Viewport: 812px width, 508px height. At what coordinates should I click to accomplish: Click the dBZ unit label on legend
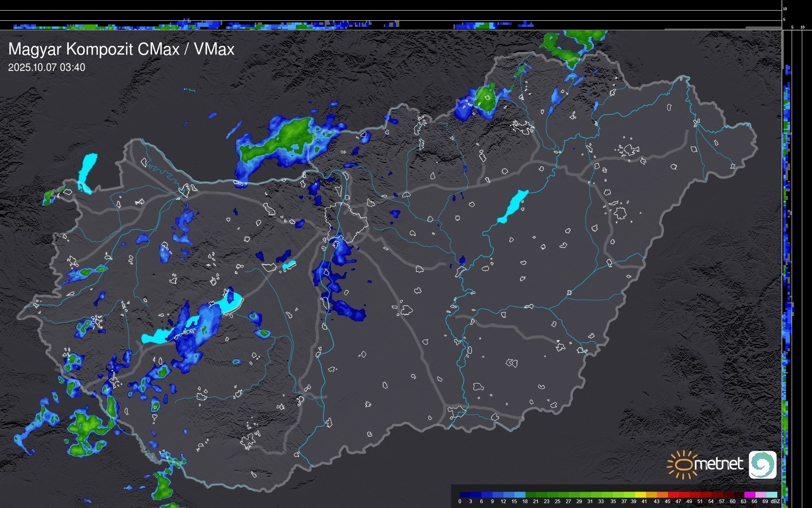click(775, 501)
